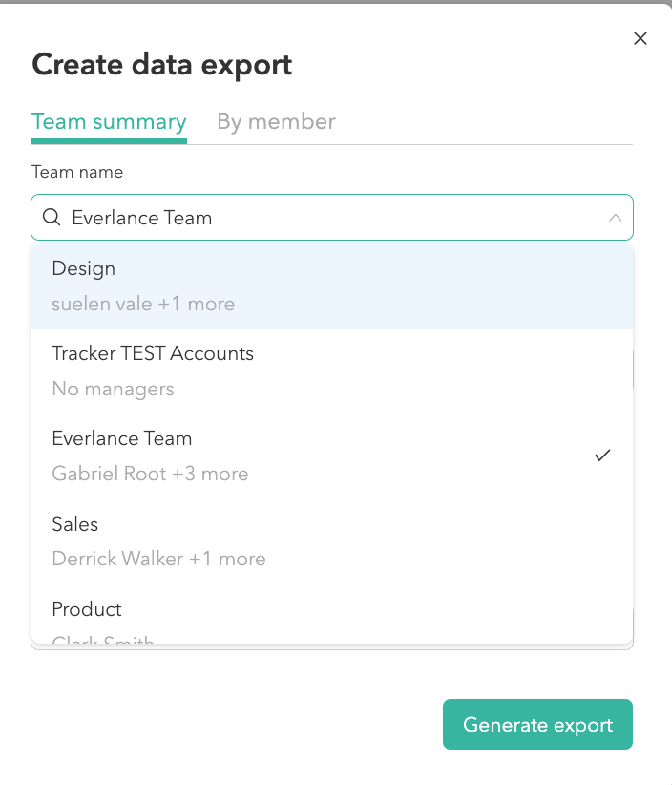This screenshot has height=785, width=672.
Task: Click the 'Derrick Walker +1 more' subtitle
Action: (x=158, y=559)
